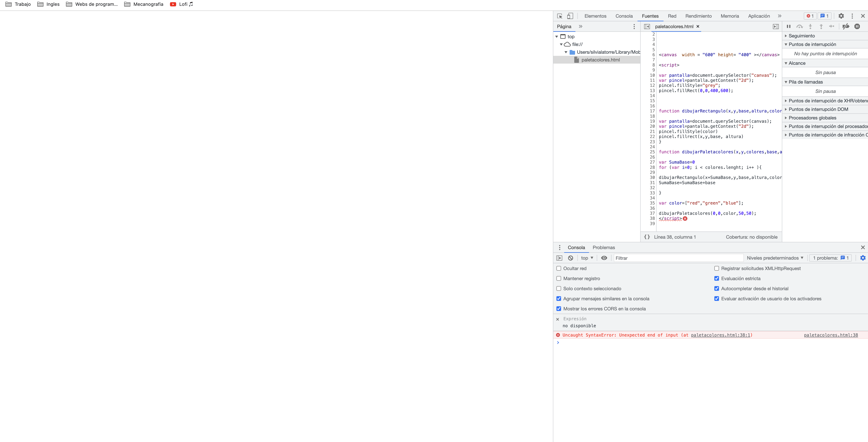Activate the inspect element picker icon
The height and width of the screenshot is (442, 868).
[560, 16]
